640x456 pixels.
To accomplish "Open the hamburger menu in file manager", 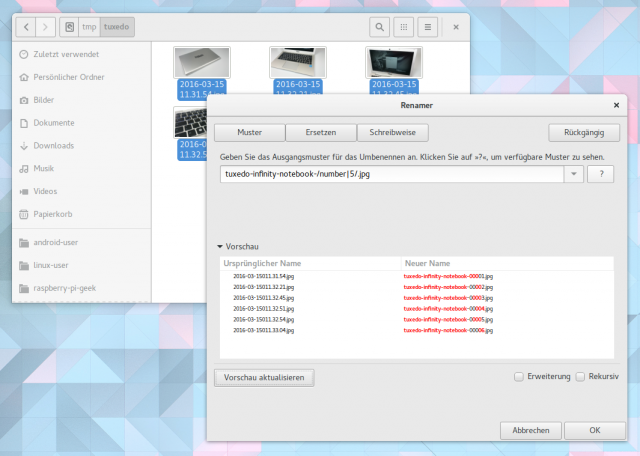I will point(428,27).
